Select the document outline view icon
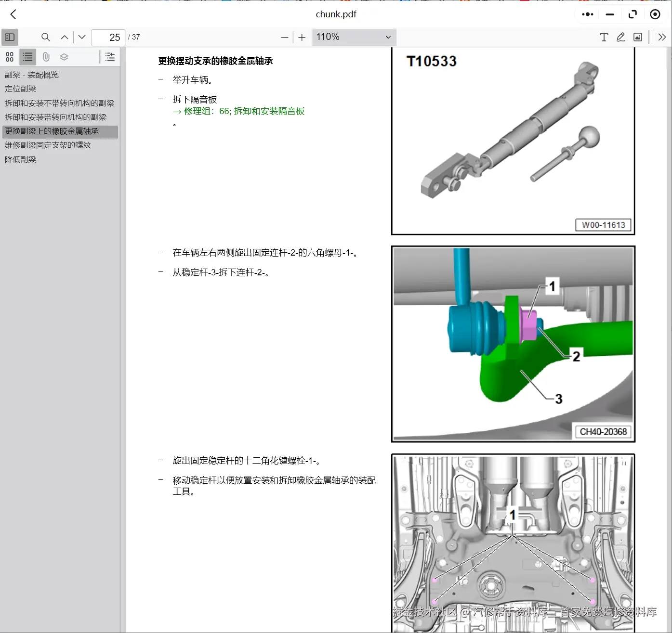The height and width of the screenshot is (633, 672). pyautogui.click(x=27, y=57)
